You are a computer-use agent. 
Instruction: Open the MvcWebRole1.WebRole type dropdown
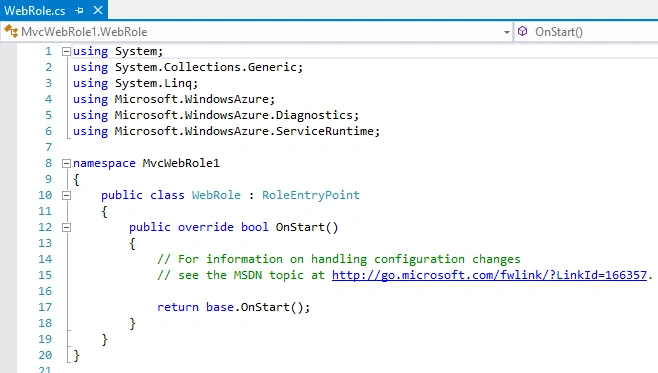[x=507, y=32]
